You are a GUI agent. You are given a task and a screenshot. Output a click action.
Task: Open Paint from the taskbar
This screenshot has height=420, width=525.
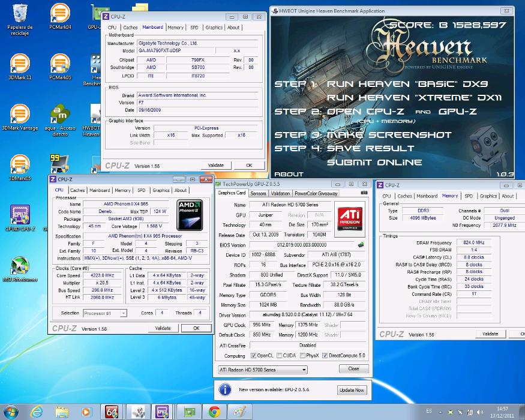[240, 412]
